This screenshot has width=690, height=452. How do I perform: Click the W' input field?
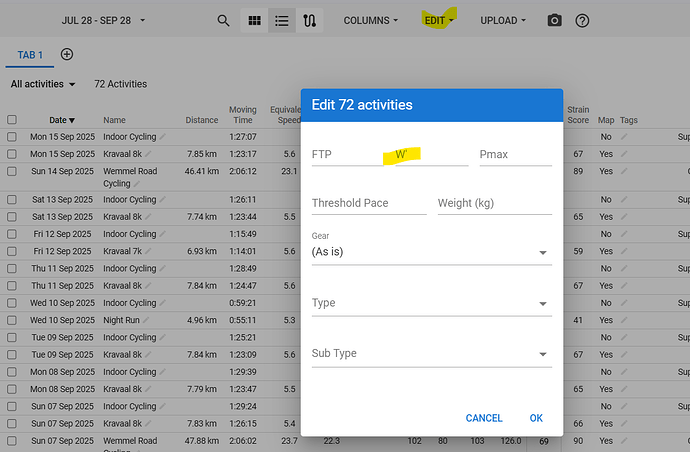(432, 155)
